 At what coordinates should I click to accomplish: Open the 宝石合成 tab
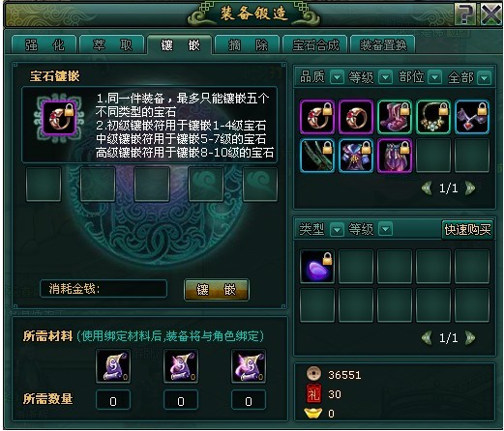click(x=315, y=45)
